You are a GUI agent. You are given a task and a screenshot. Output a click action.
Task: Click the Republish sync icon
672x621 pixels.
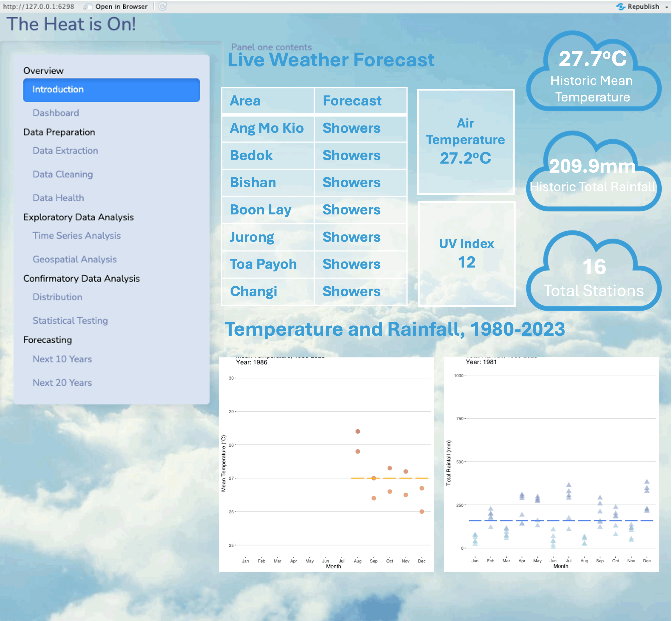point(621,6)
